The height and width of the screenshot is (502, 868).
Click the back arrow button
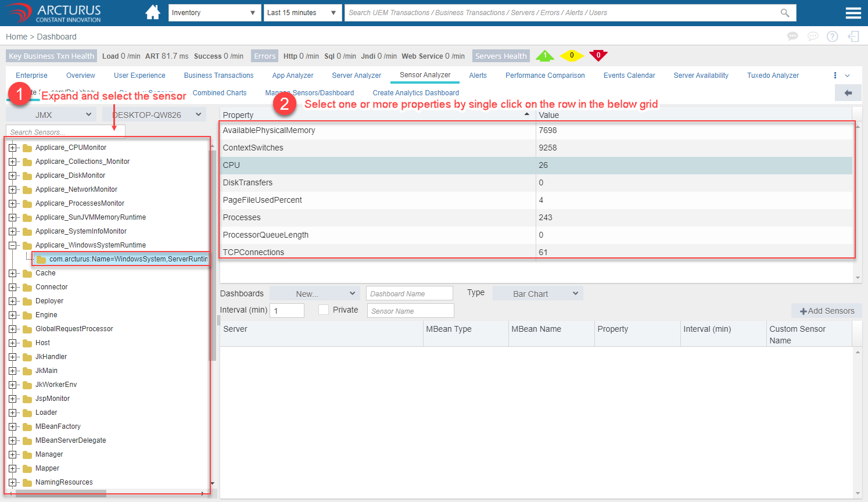tap(848, 93)
